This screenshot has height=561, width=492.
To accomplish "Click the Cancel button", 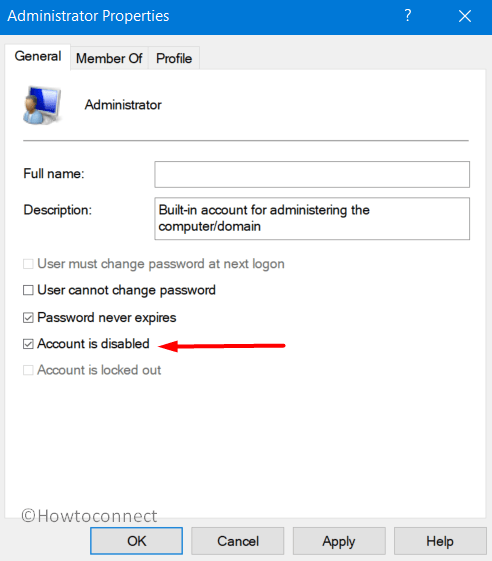I will click(x=238, y=541).
